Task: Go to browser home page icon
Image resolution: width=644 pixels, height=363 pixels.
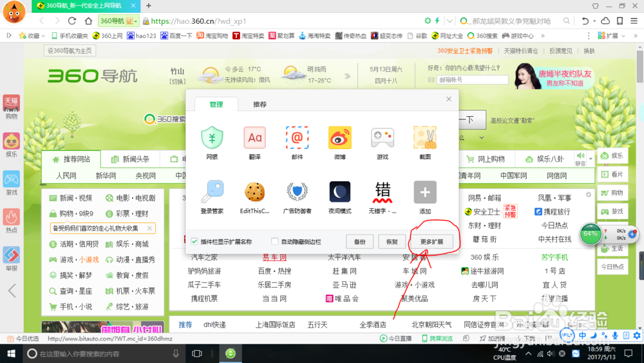Action: coord(88,21)
